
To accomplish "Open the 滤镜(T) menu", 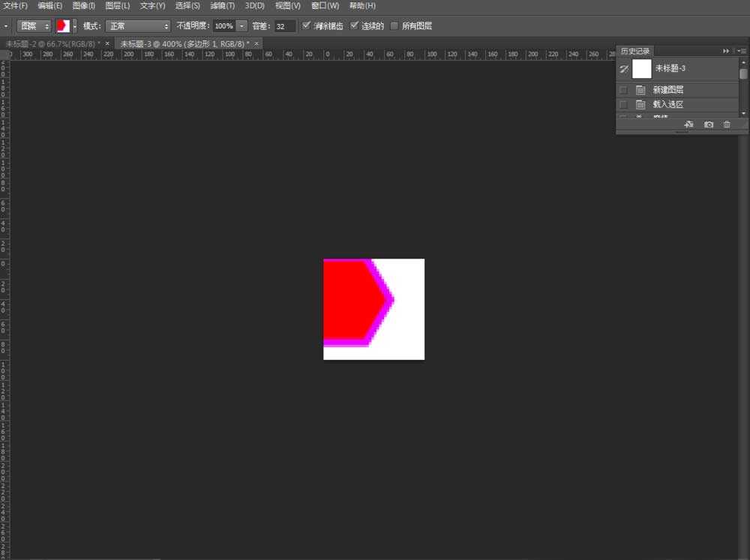I will tap(222, 5).
